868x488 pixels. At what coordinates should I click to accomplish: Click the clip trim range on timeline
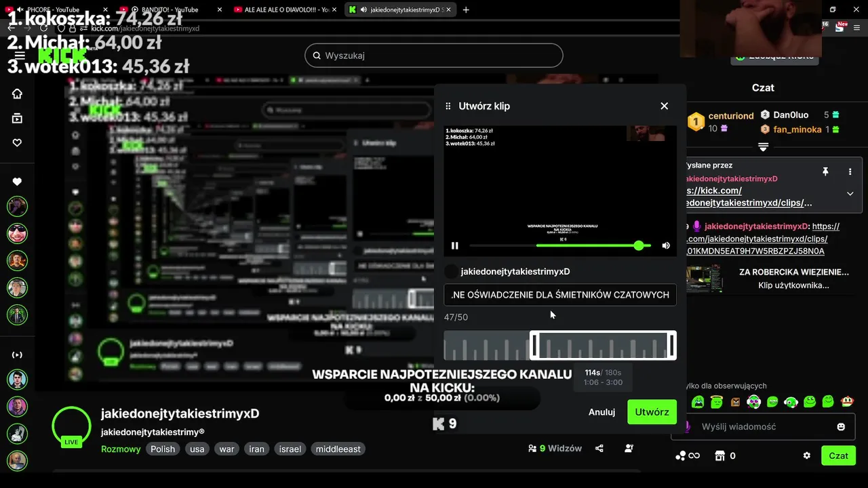pos(603,346)
